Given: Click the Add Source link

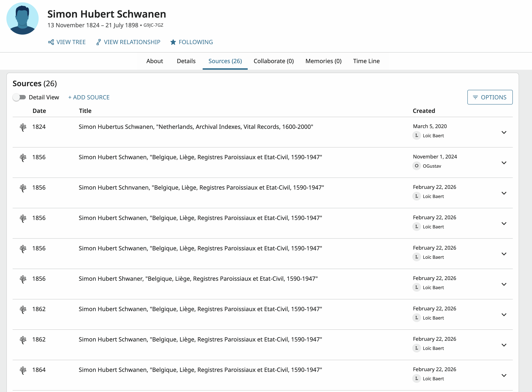Looking at the screenshot, I should pyautogui.click(x=89, y=97).
